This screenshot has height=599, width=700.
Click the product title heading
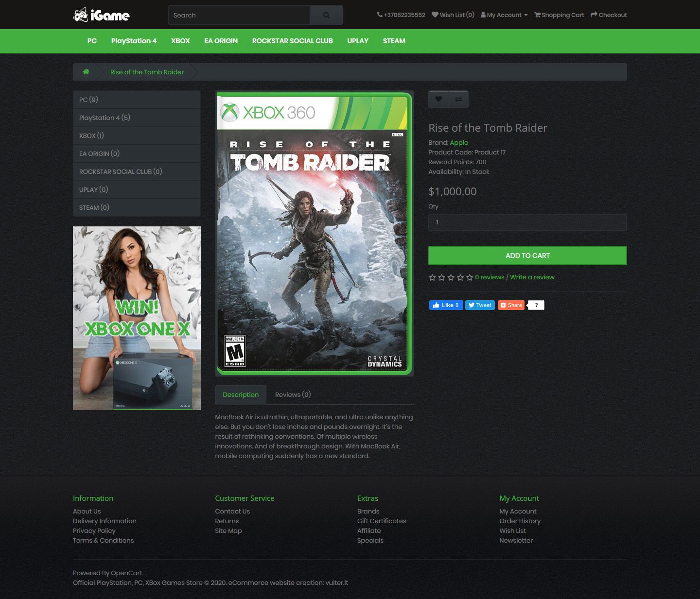(x=488, y=128)
